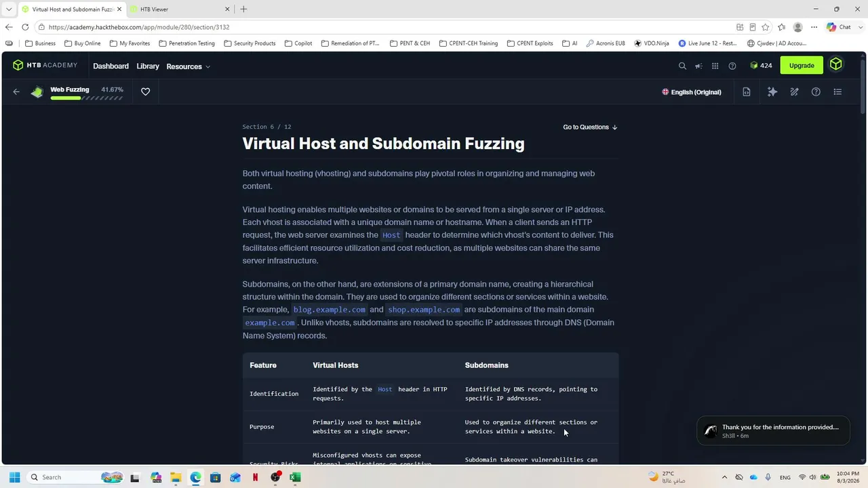Open the CPENT Exploits bookmarks folder
This screenshot has height=488, width=868.
[x=530, y=43]
